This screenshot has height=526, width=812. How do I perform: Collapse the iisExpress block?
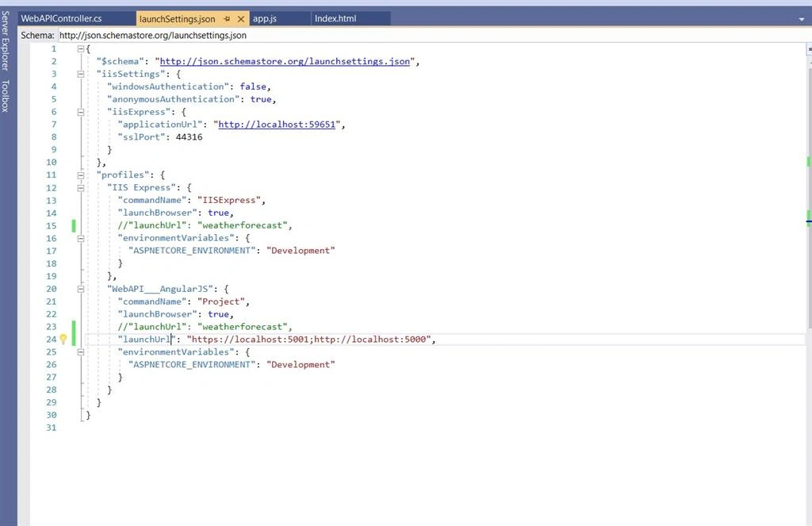tap(81, 112)
